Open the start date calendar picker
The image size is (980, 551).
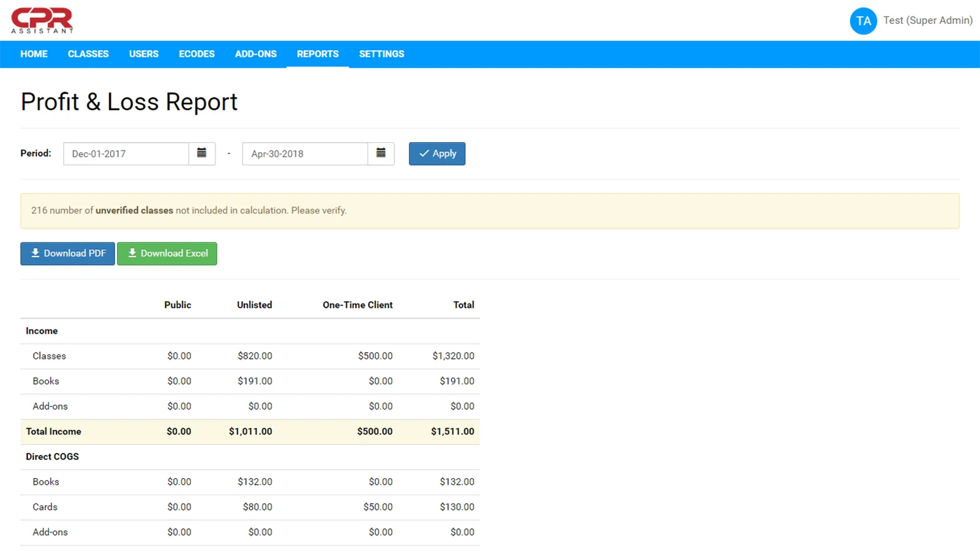(202, 154)
